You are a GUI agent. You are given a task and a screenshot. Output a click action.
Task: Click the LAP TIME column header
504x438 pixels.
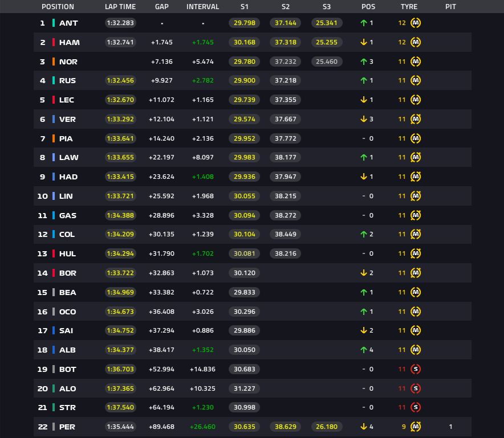(120, 7)
